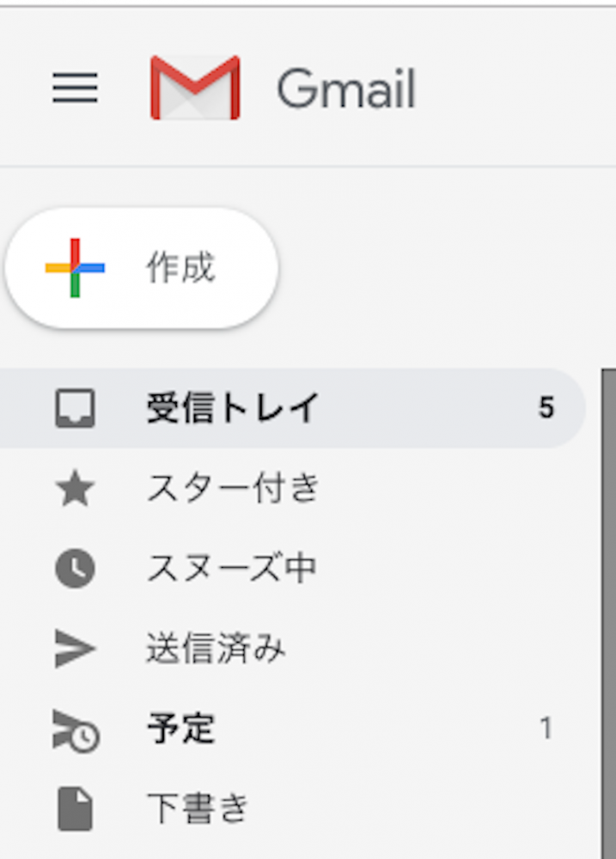Open the 受信トレイ folder label
616x859 pixels.
click(233, 408)
